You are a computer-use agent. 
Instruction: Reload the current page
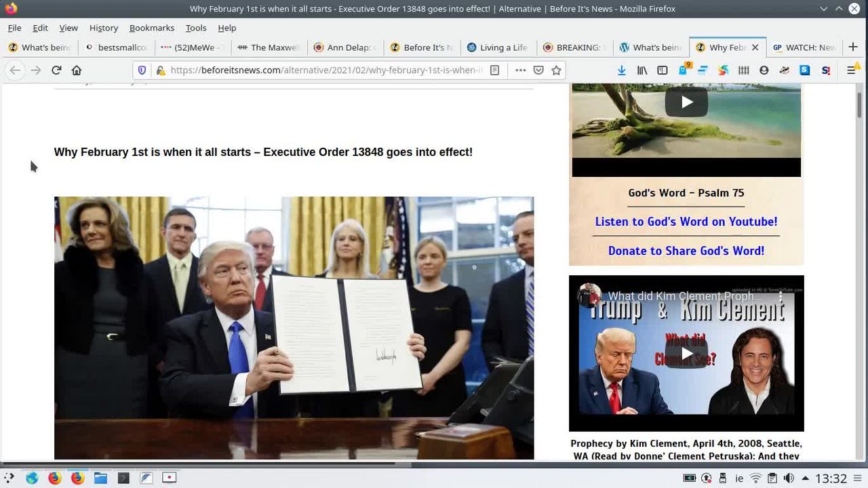pos(56,70)
